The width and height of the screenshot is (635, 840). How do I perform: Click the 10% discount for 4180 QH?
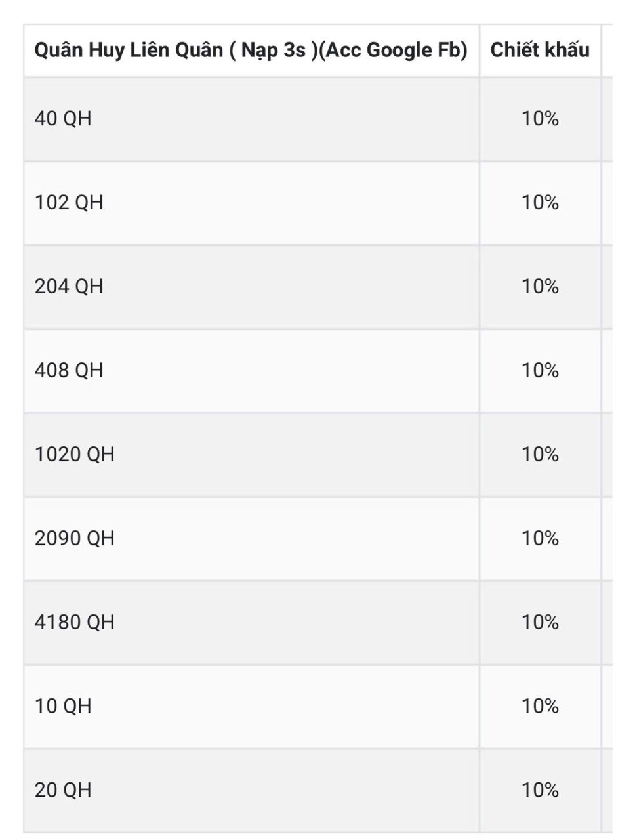(540, 623)
